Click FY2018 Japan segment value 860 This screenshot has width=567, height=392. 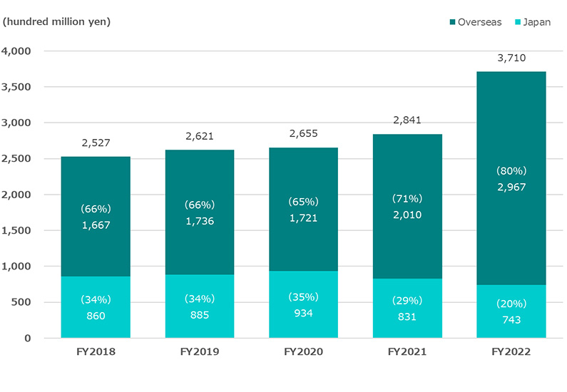[96, 314]
